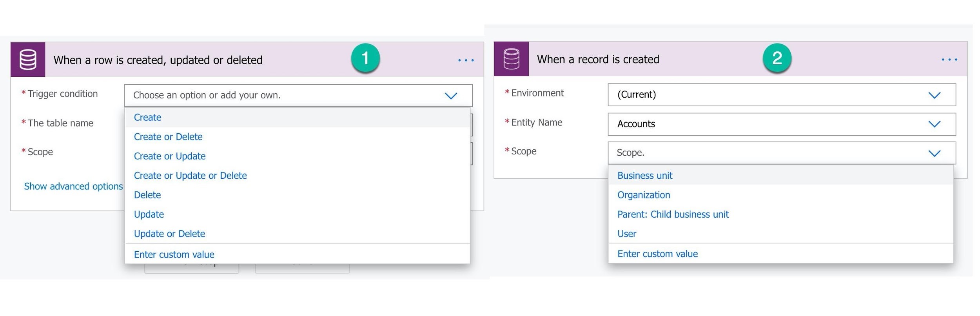
Task: Click header 'When a row is created, updated or deleted'
Action: point(158,60)
